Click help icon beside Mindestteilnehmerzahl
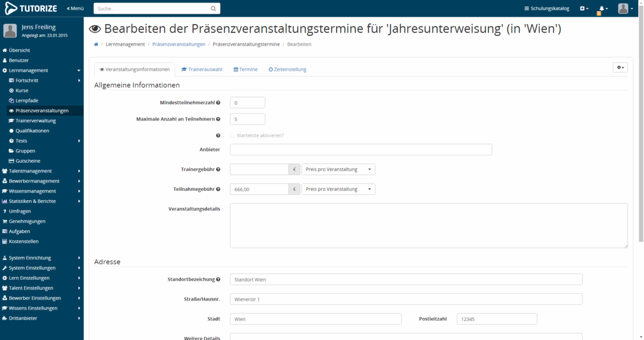Image resolution: width=644 pixels, height=340 pixels. (218, 102)
